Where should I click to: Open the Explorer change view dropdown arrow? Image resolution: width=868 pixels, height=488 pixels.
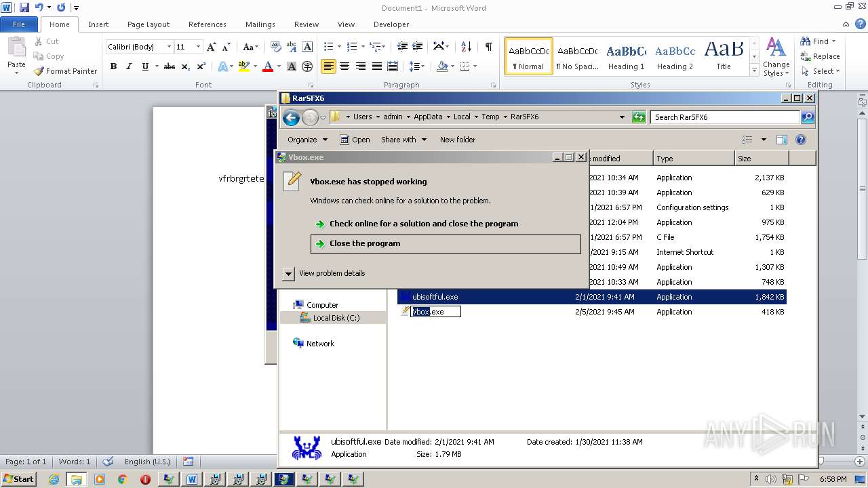pos(764,140)
